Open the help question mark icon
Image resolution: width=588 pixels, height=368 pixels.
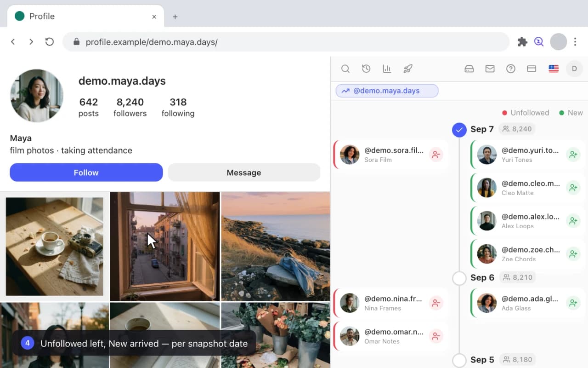click(x=511, y=69)
